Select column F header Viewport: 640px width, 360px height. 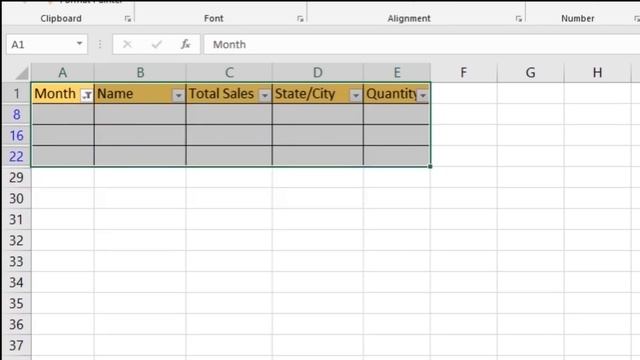coord(464,73)
